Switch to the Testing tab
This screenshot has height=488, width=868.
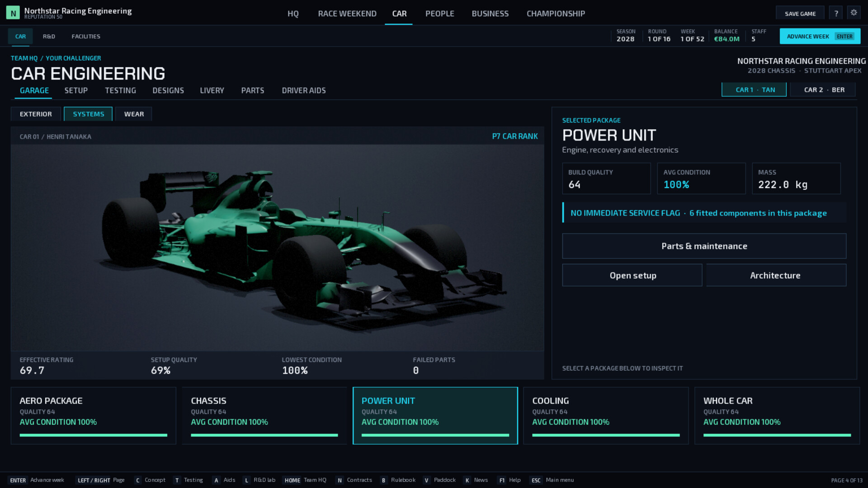coord(120,90)
